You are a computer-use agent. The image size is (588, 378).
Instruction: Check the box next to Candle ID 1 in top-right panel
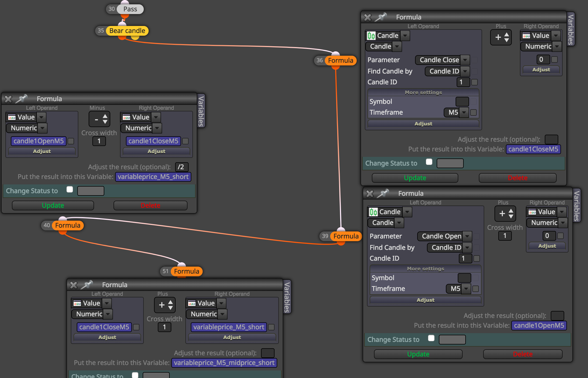click(x=475, y=82)
